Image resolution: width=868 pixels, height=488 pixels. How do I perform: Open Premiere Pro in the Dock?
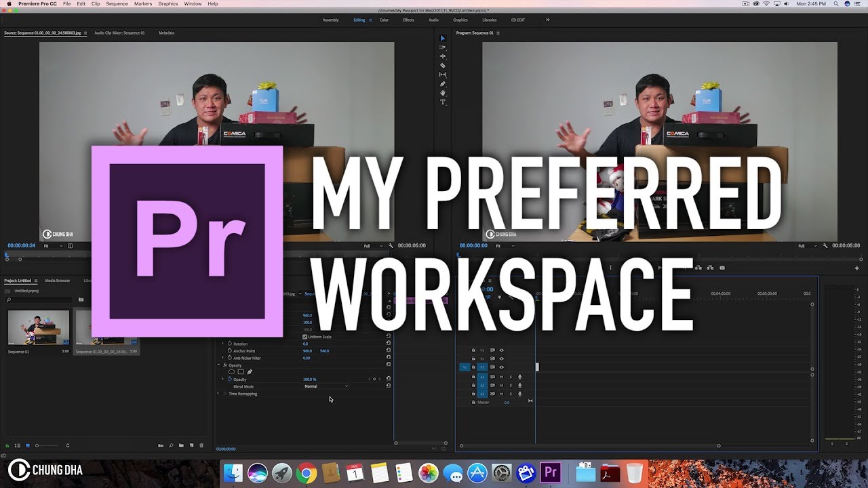pyautogui.click(x=551, y=472)
